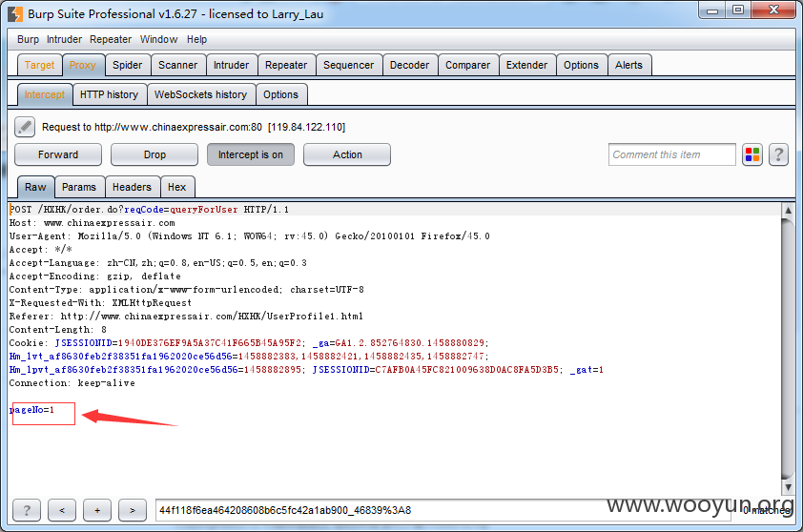Viewport: 803px width, 532px height.
Task: Switch to the Headers view tab
Action: click(132, 187)
